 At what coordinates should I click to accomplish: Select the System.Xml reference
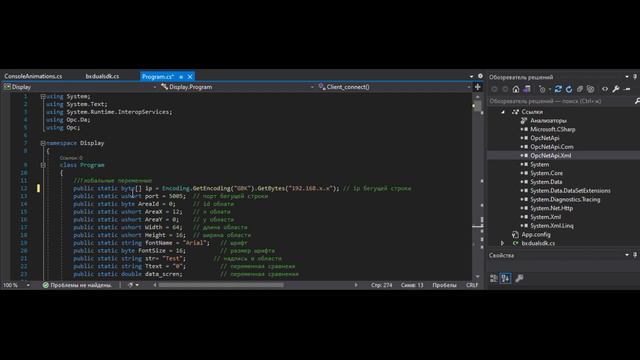(545, 217)
